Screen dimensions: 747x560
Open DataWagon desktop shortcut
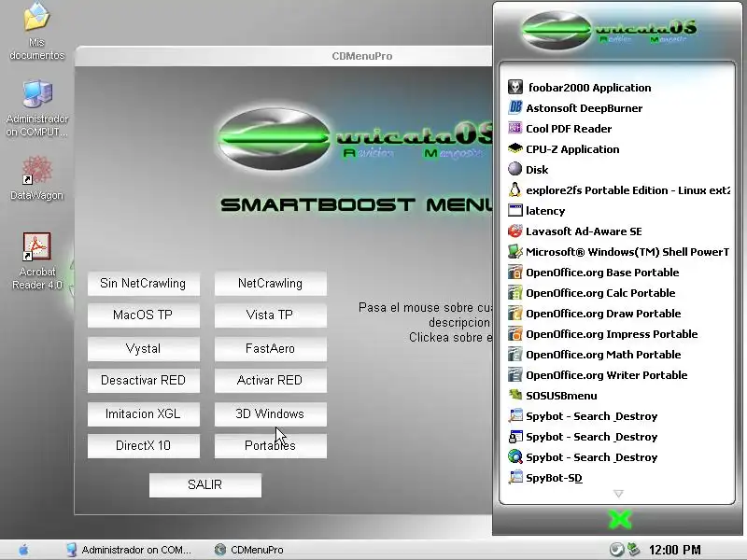(37, 178)
